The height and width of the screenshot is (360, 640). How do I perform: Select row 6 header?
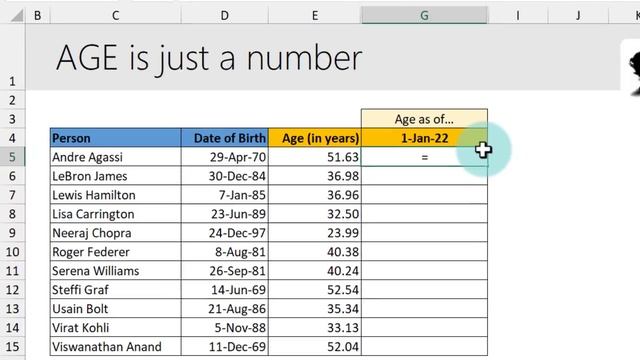pyautogui.click(x=12, y=176)
